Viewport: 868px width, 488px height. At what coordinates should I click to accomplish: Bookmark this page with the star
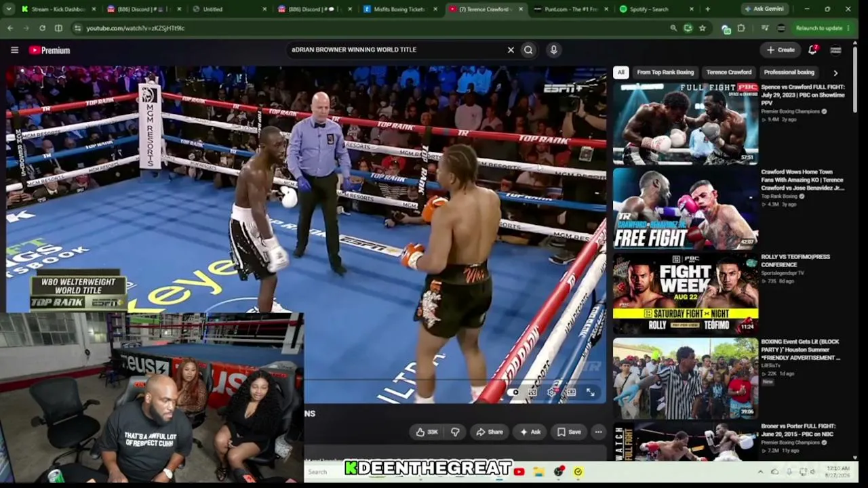point(703,28)
